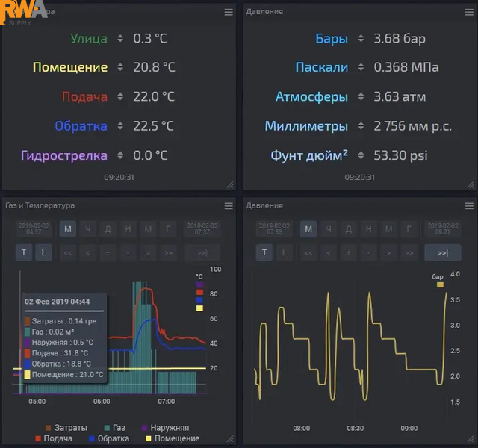
Task: Click the бар axis yellow swatch
Action: [x=440, y=285]
